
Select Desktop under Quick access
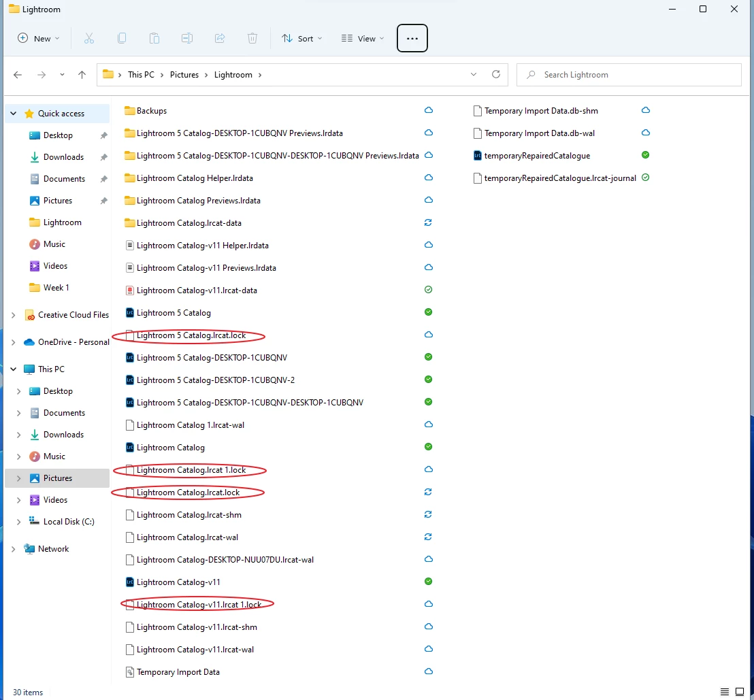[x=58, y=135]
